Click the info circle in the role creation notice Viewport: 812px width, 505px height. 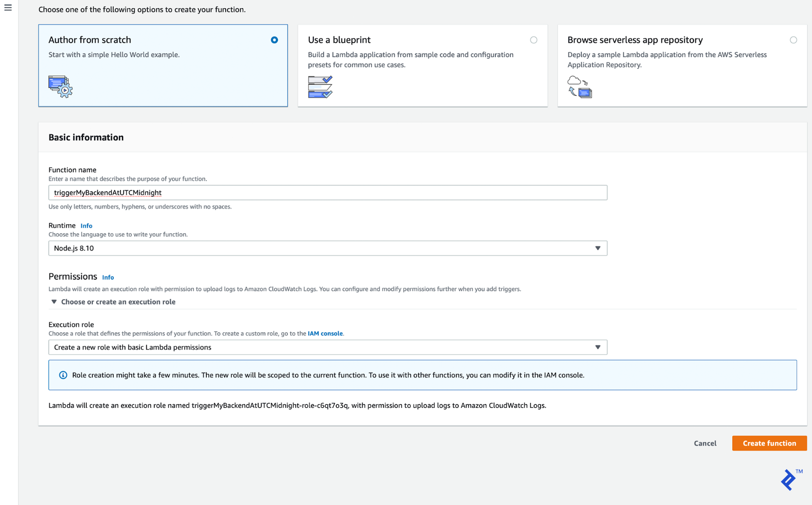pyautogui.click(x=63, y=375)
